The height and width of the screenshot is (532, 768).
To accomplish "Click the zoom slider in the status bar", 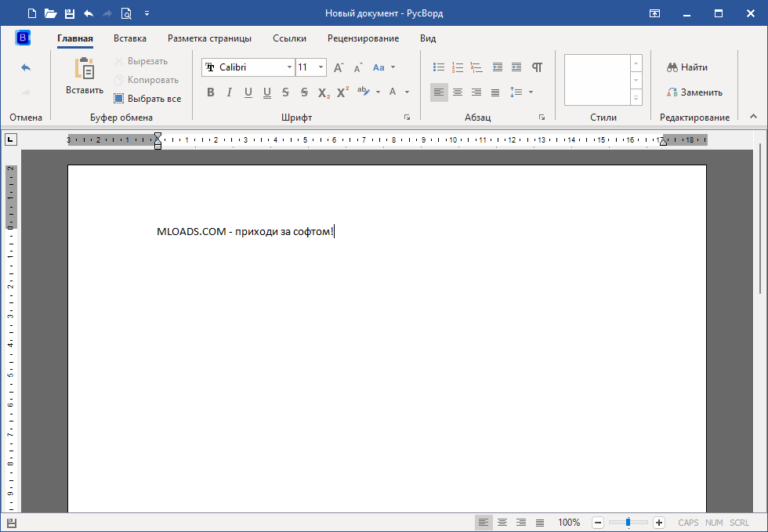I will click(x=628, y=523).
